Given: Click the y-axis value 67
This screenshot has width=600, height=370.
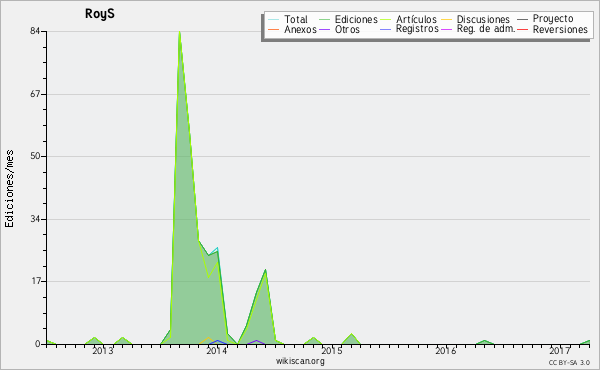Looking at the screenshot, I should [x=35, y=94].
